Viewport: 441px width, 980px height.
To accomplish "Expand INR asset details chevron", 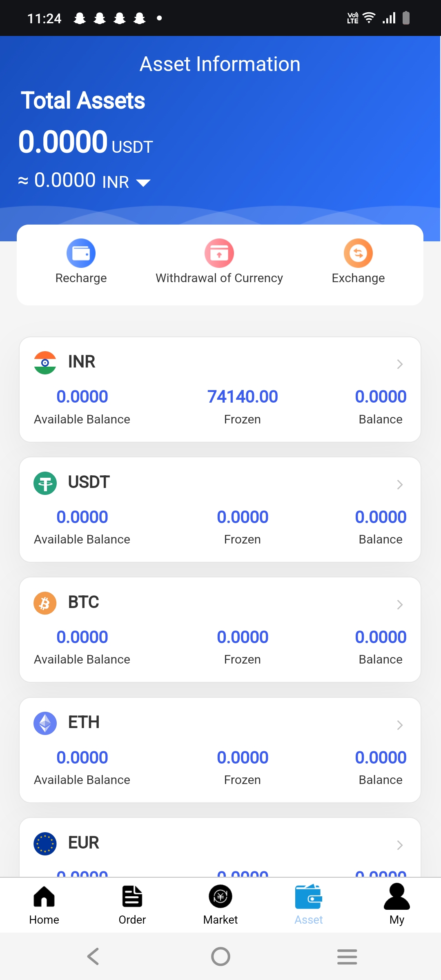I will [x=400, y=364].
